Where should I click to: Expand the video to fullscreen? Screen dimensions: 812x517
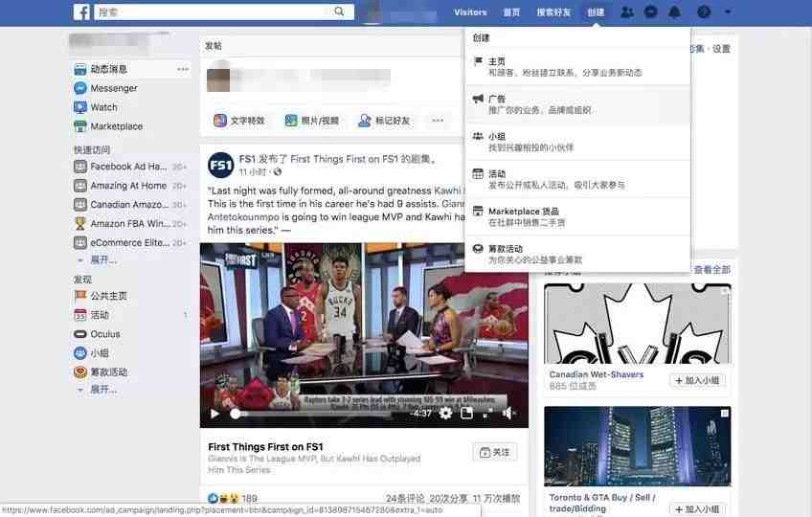[x=487, y=413]
